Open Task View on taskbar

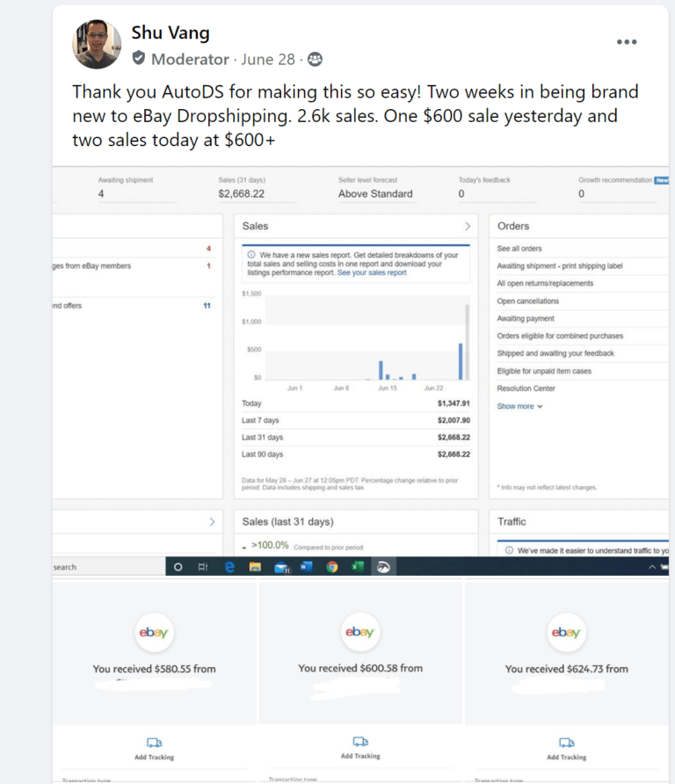click(x=202, y=567)
